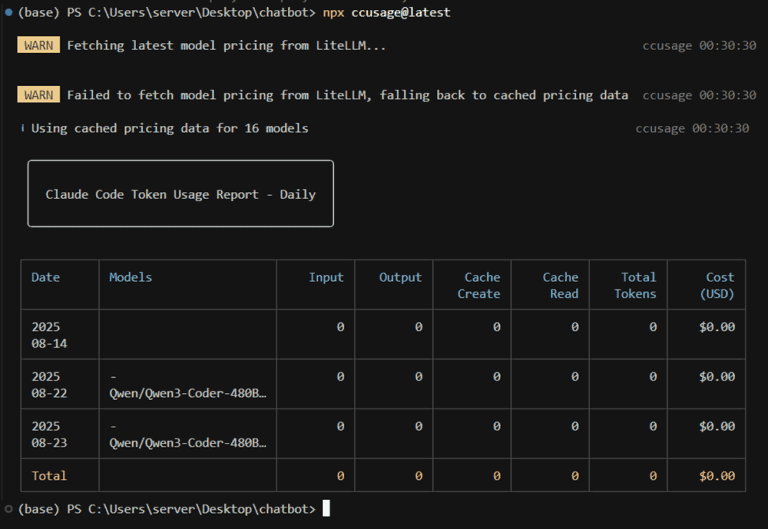Click the 'Cache Read' column header
Image resolution: width=768 pixels, height=529 pixels.
[x=561, y=286]
